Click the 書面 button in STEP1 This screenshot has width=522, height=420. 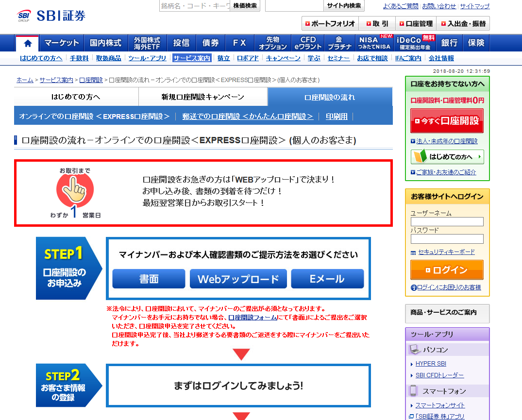point(149,279)
